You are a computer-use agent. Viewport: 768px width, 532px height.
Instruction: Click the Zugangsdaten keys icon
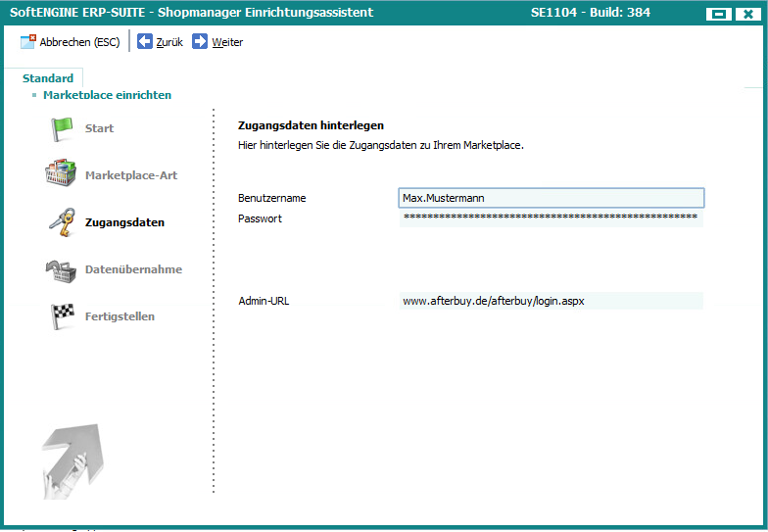63,221
